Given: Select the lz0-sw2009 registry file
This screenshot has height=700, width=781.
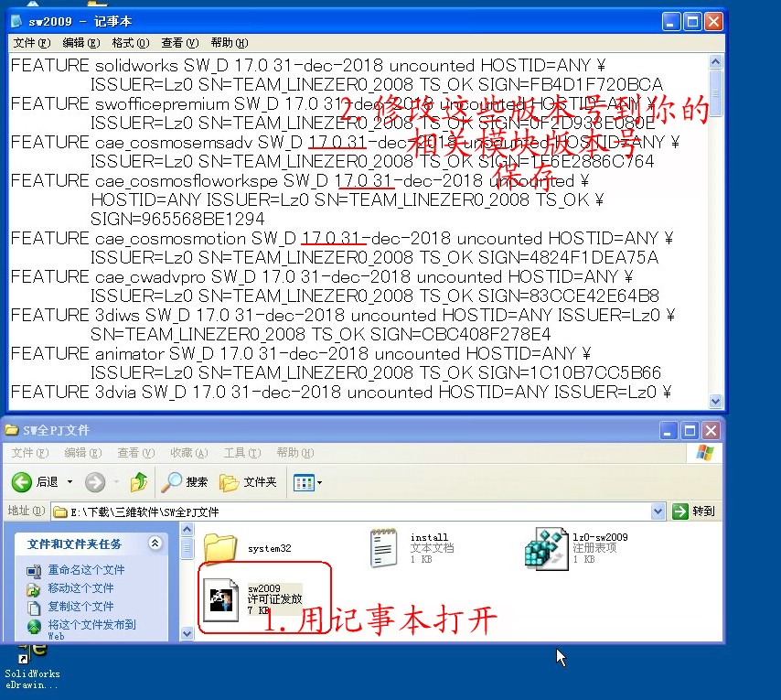Looking at the screenshot, I should click(x=576, y=548).
